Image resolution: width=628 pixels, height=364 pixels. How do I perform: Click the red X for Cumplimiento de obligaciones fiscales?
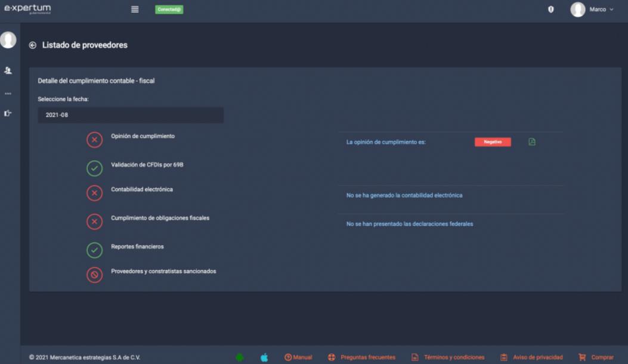[94, 222]
